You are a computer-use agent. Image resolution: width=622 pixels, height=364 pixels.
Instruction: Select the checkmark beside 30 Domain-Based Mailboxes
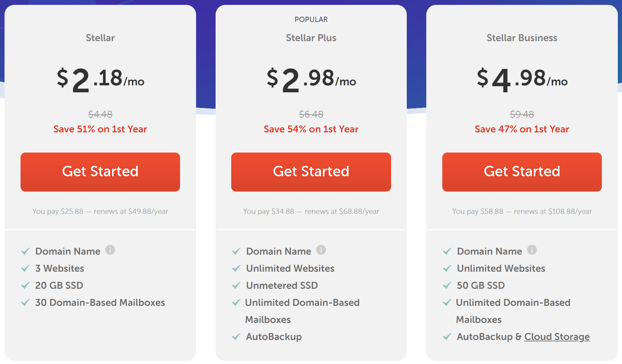point(25,302)
